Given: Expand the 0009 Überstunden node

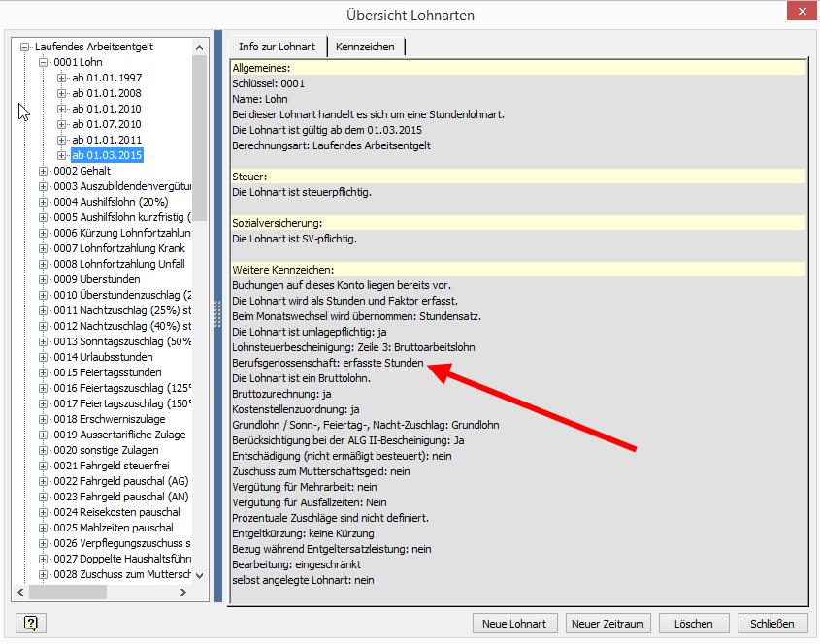Looking at the screenshot, I should [x=43, y=279].
